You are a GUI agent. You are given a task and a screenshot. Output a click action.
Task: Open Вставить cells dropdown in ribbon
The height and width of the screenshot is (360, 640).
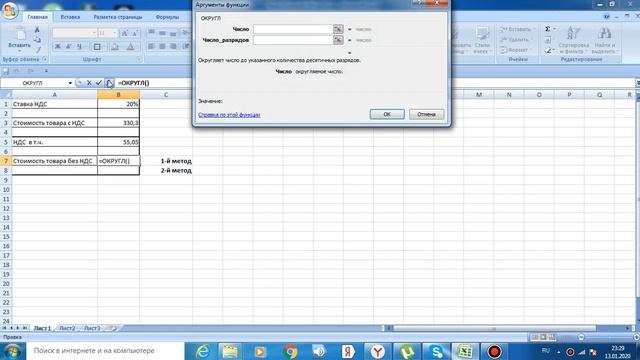pyautogui.click(x=517, y=29)
